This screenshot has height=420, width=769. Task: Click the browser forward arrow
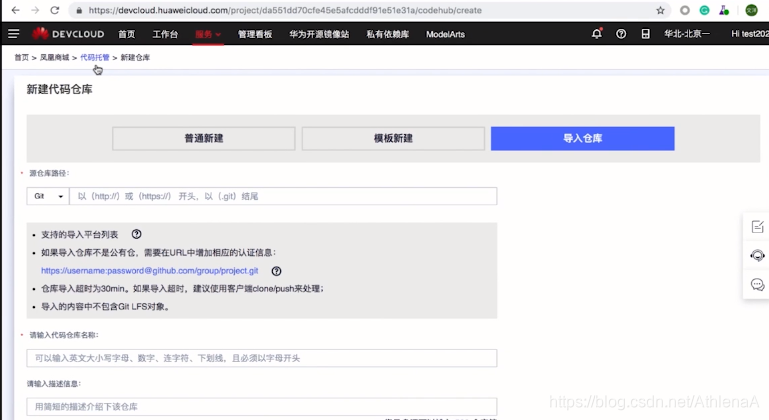35,10
